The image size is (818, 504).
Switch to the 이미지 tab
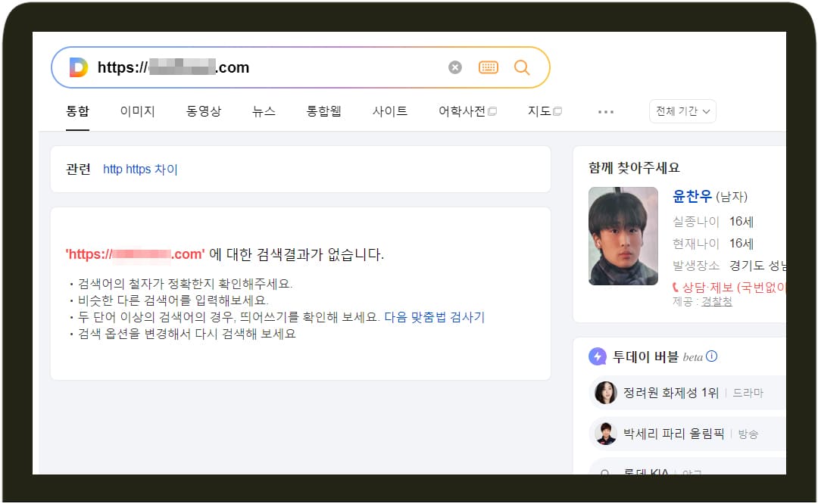(x=137, y=110)
